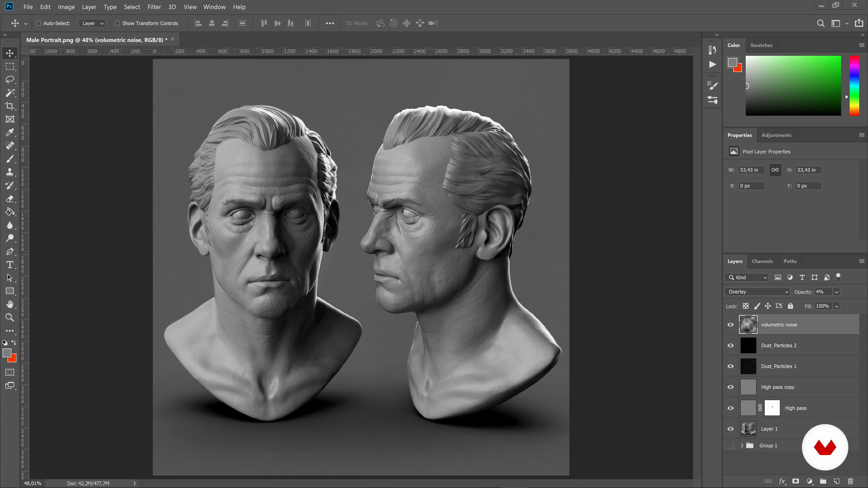
Task: Select the Paint Bucket tool
Action: [x=10, y=212]
